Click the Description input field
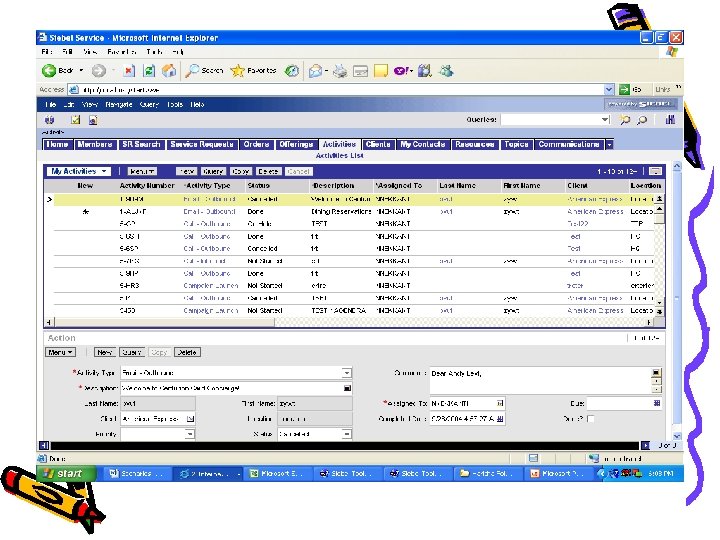The height and width of the screenshot is (540, 720). (232, 388)
